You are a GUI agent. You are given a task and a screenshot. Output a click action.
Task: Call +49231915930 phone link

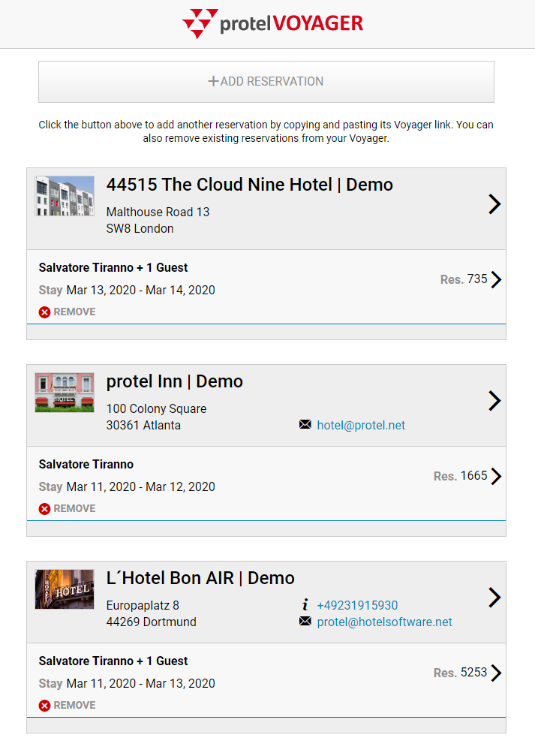pyautogui.click(x=357, y=605)
